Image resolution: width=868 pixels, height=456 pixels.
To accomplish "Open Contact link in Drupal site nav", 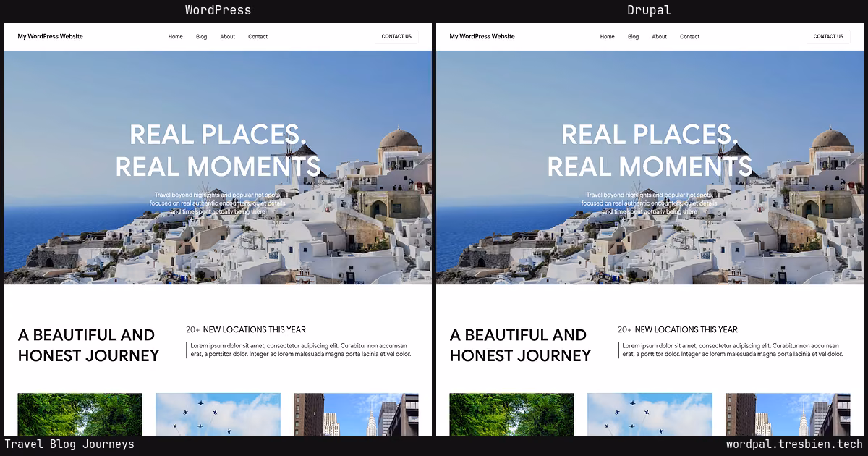I will pyautogui.click(x=689, y=37).
